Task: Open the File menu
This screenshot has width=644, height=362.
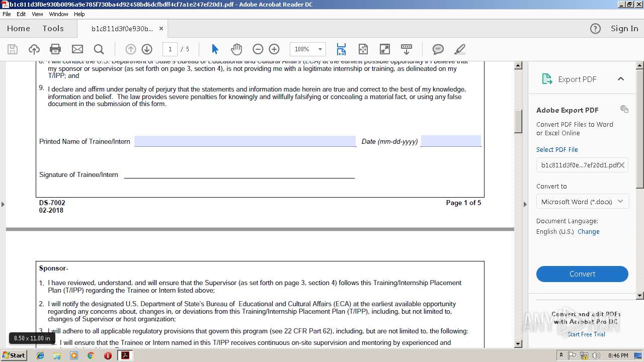Action: pos(7,14)
